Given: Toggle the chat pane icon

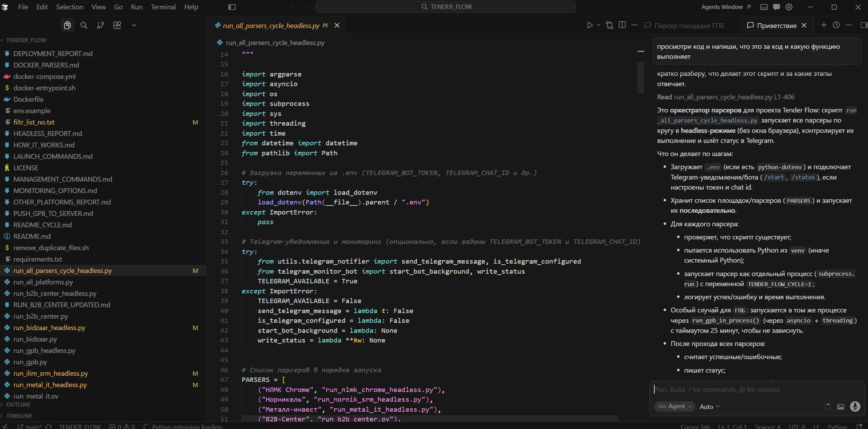Looking at the screenshot, I should pyautogui.click(x=776, y=7).
